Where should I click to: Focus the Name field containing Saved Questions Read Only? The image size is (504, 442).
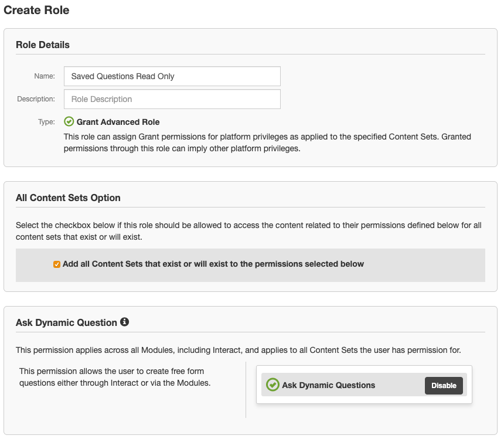pyautogui.click(x=172, y=76)
